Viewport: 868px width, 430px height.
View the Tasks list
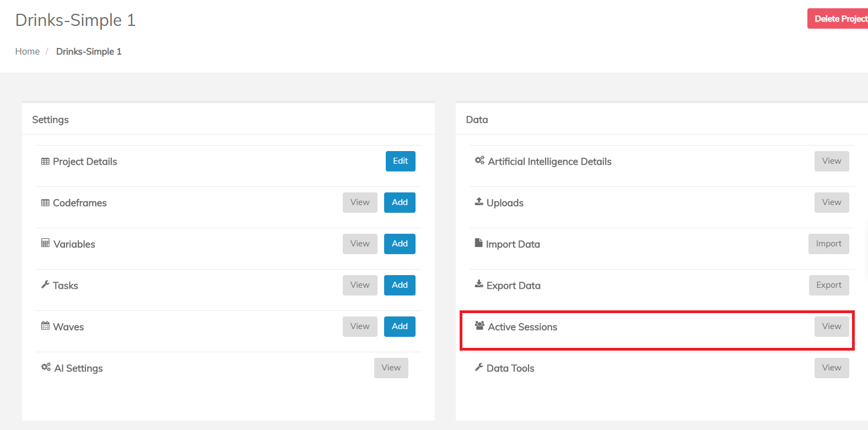point(360,285)
